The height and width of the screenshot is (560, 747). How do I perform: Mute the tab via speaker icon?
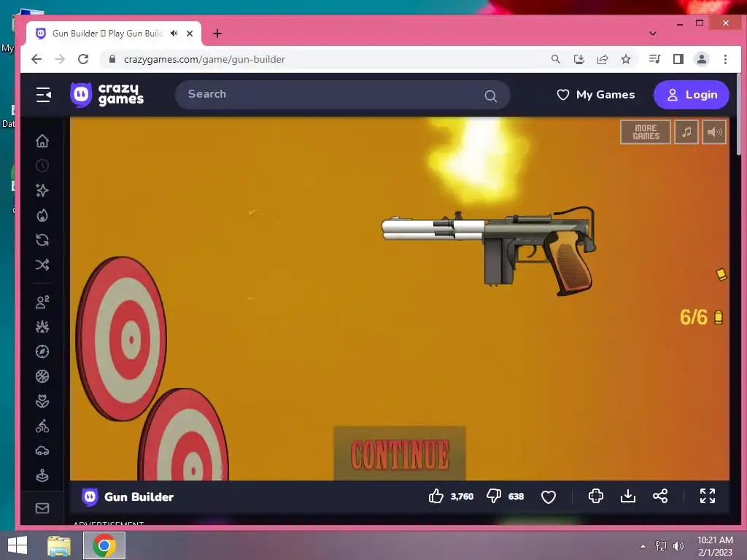174,34
